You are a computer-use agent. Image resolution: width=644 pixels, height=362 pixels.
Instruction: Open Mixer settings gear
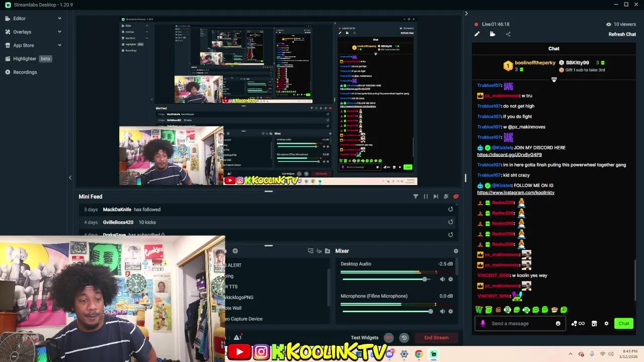[x=456, y=251]
